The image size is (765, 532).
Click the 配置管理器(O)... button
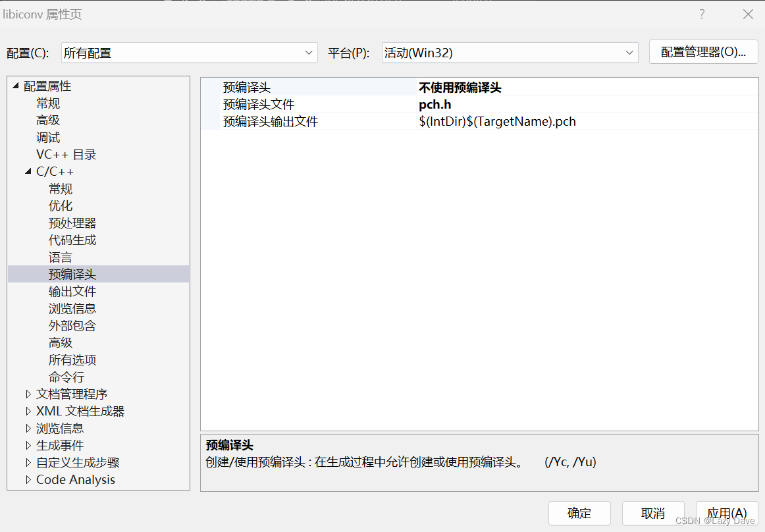[x=703, y=52]
